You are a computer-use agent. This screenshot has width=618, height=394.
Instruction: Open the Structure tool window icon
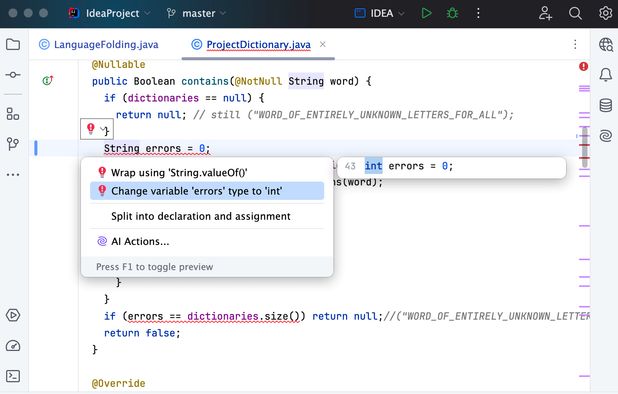[x=13, y=114]
